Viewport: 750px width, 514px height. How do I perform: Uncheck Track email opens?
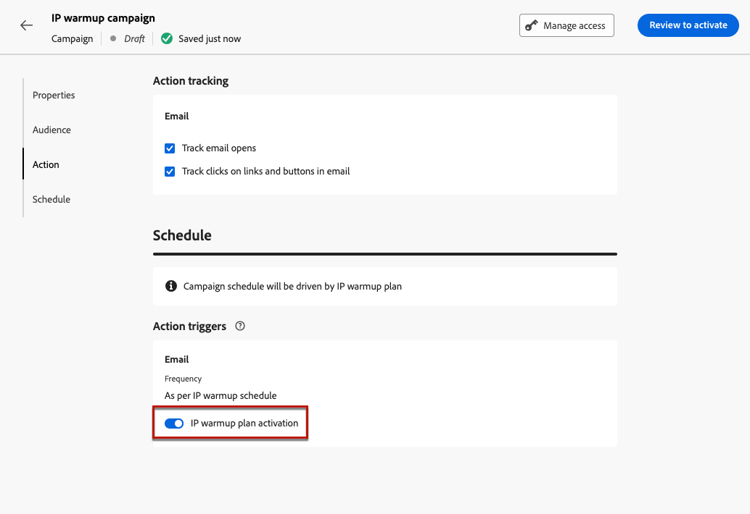[170, 148]
